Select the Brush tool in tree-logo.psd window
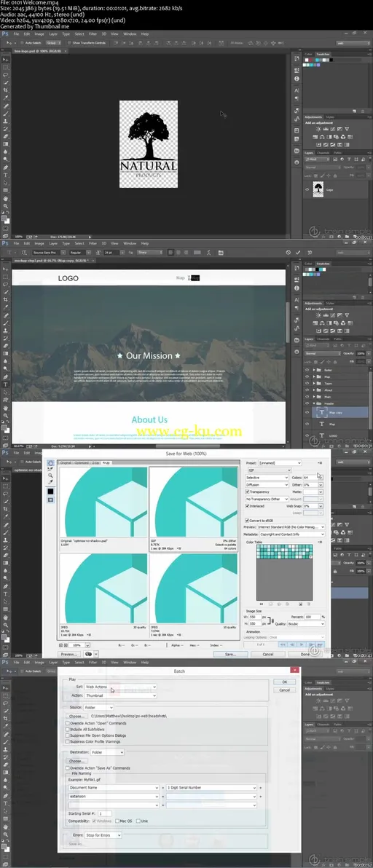Screen dimensions: 373x868 click(x=6, y=114)
